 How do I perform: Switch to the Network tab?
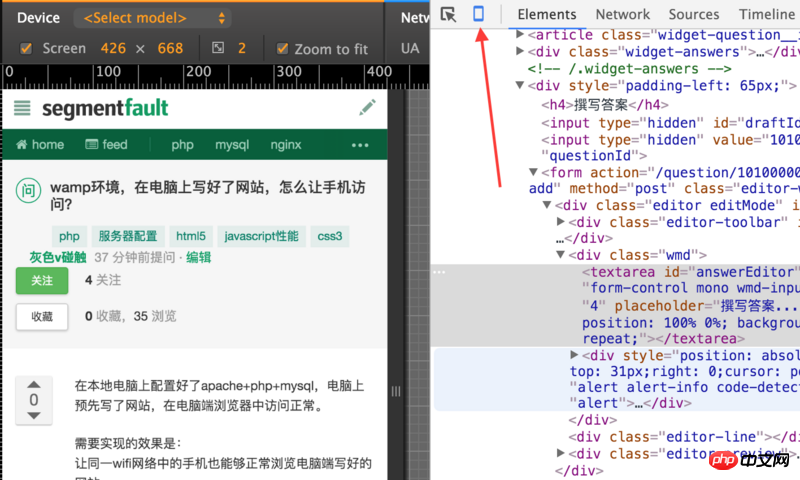coord(622,14)
